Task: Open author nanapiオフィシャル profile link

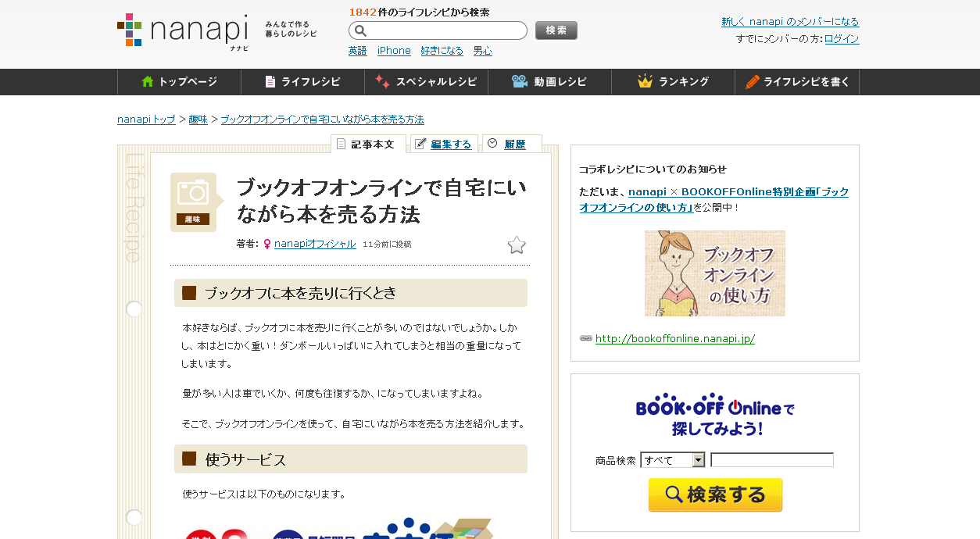Action: coord(315,244)
